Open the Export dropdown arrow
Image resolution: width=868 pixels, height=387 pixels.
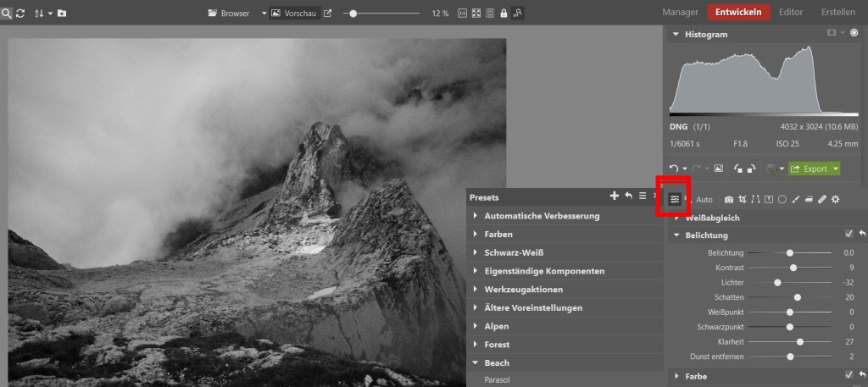(836, 169)
